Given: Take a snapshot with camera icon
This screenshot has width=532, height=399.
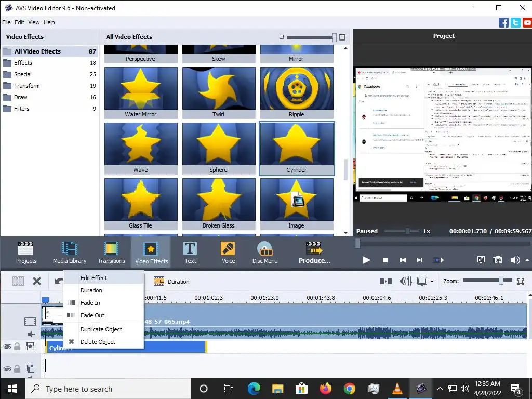Looking at the screenshot, I should click(497, 260).
